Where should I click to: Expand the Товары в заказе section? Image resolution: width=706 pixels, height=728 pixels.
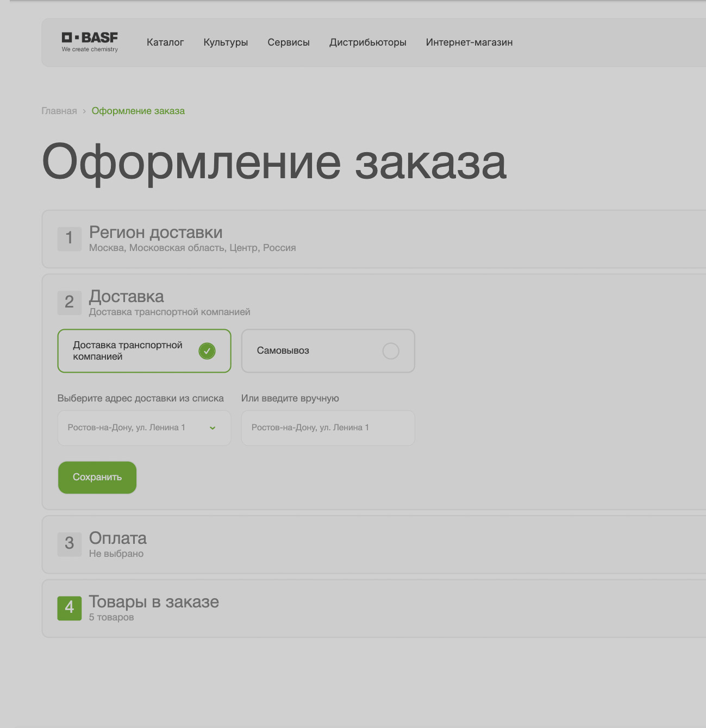click(154, 602)
